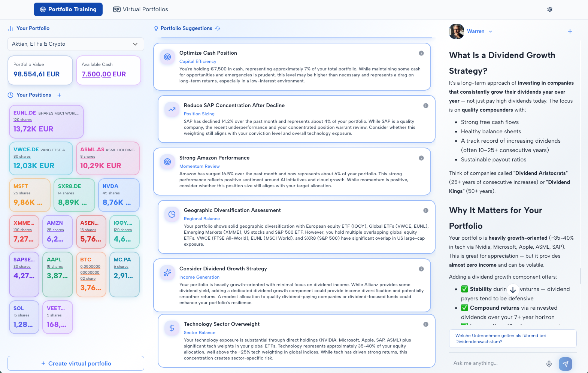
Task: Open info icon on Strong Amazon Performance card
Action: [x=421, y=158]
